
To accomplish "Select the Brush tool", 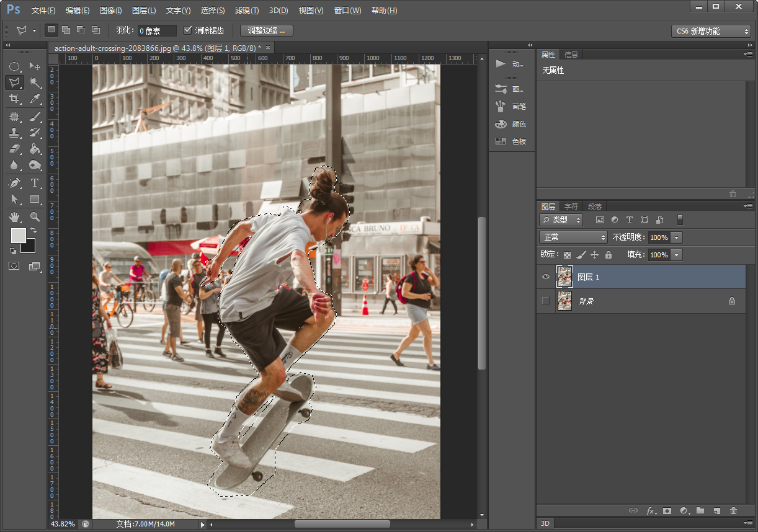I will click(35, 117).
